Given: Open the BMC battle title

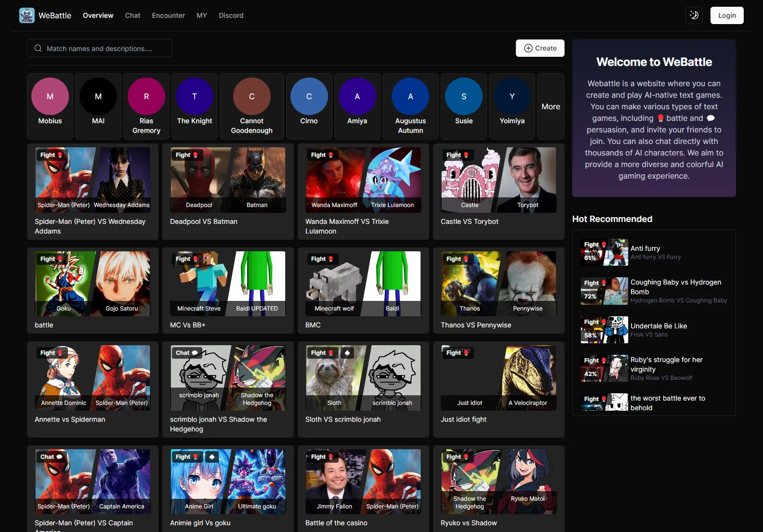Looking at the screenshot, I should point(313,325).
